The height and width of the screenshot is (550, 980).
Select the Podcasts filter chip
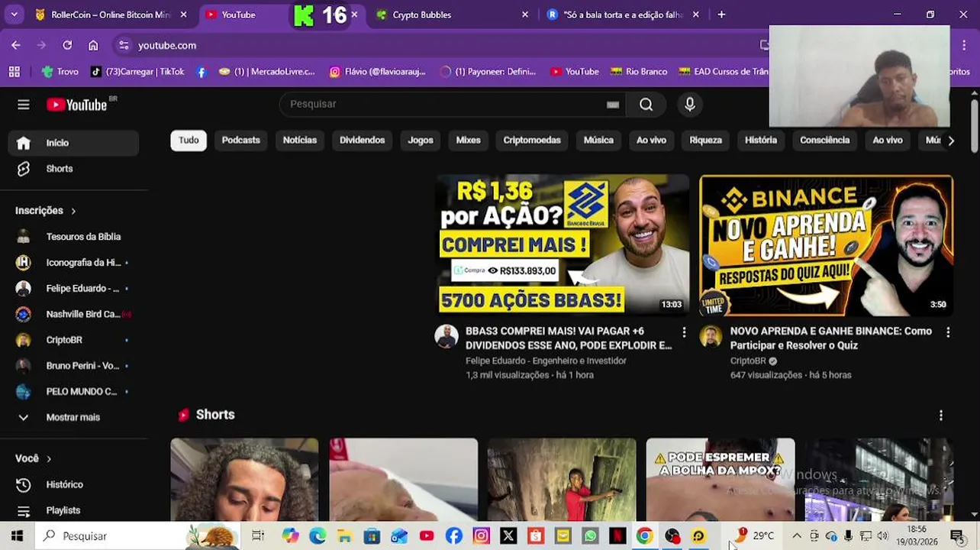click(241, 141)
